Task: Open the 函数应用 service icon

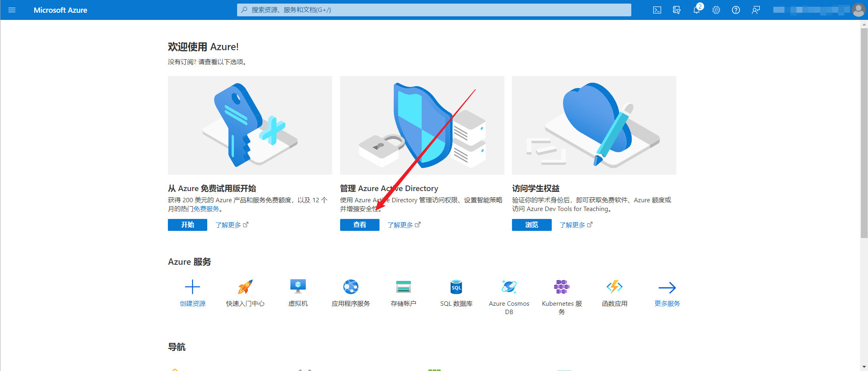Action: point(614,287)
